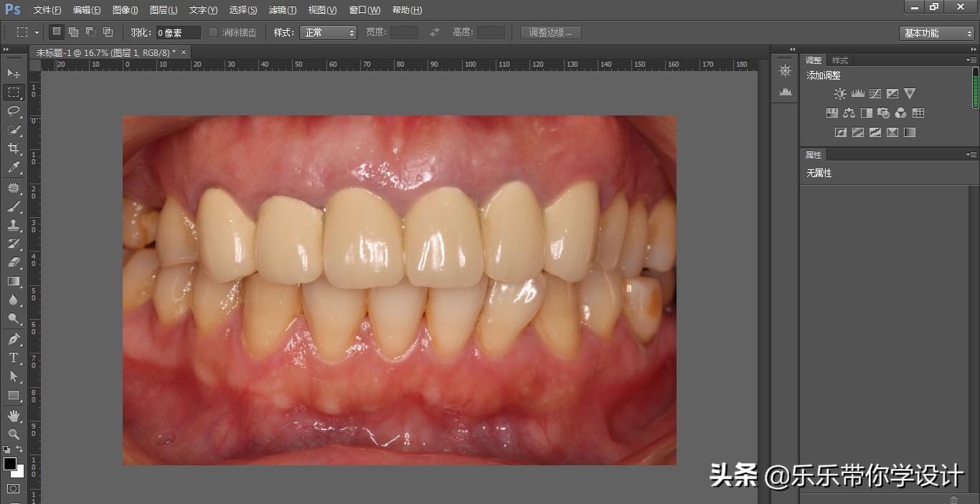Image resolution: width=980 pixels, height=504 pixels.
Task: Open the 样式 style dropdown
Action: 328,32
